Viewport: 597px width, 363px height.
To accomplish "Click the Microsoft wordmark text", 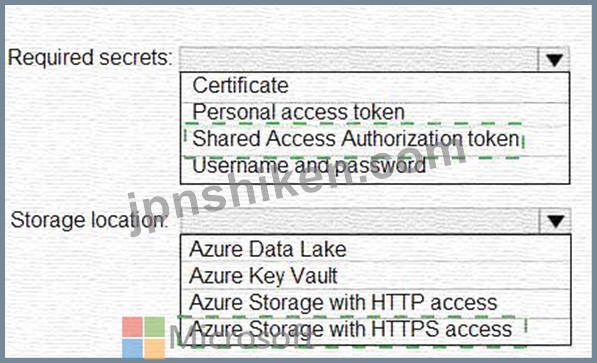I will point(241,338).
